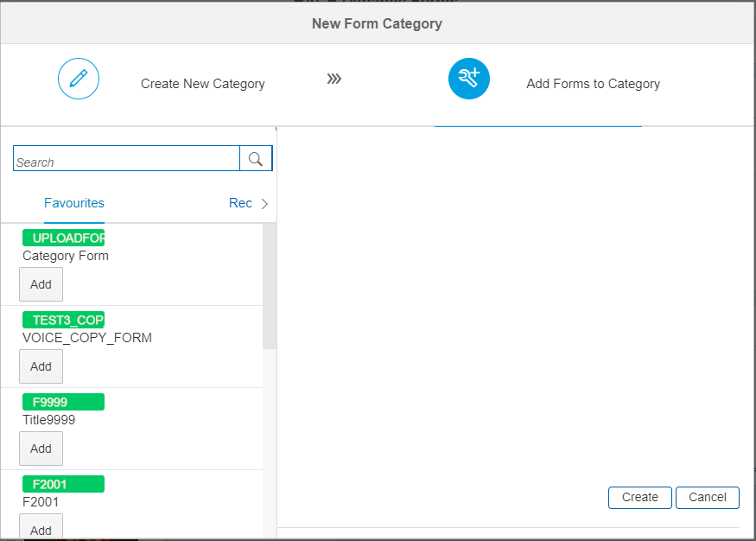Click into the Search input field
Screen dimensions: 756x541
click(126, 159)
